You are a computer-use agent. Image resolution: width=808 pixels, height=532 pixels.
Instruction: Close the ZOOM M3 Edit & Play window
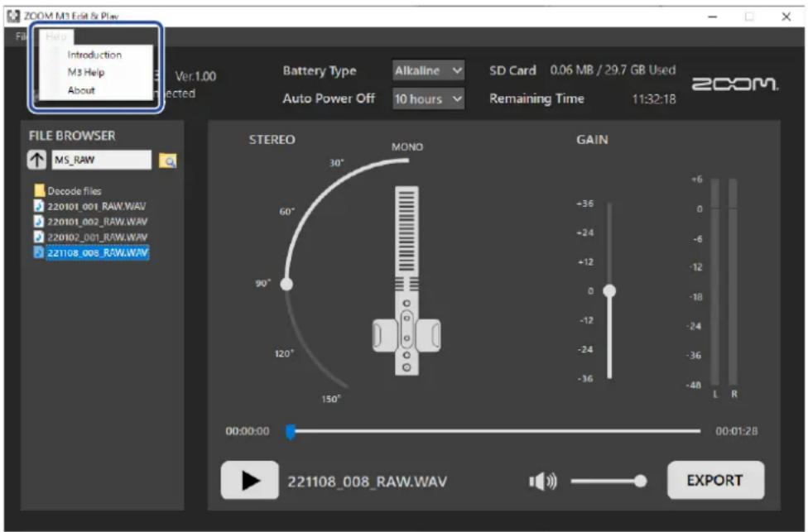click(x=786, y=17)
